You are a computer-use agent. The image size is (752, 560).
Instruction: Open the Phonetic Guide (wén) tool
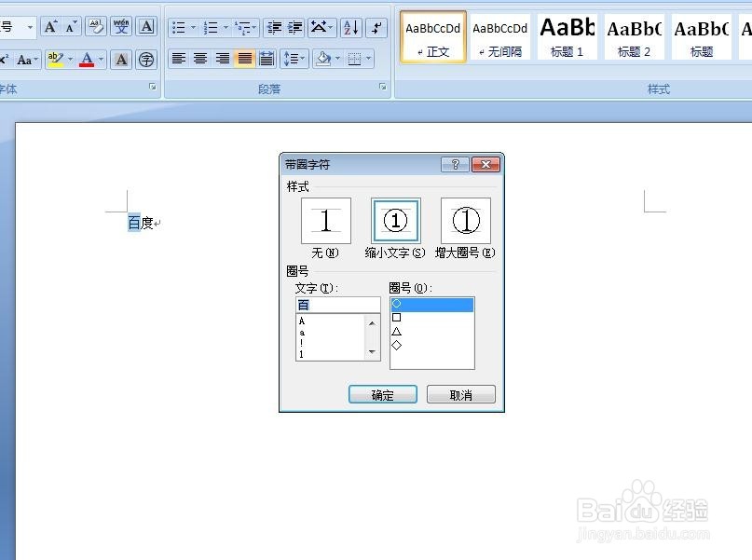point(121,27)
